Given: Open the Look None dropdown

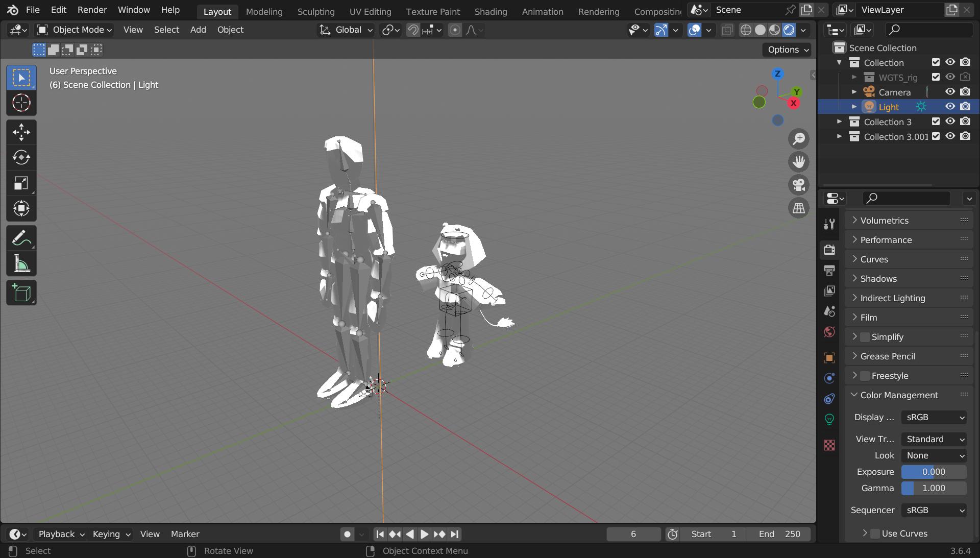Looking at the screenshot, I should 934,455.
